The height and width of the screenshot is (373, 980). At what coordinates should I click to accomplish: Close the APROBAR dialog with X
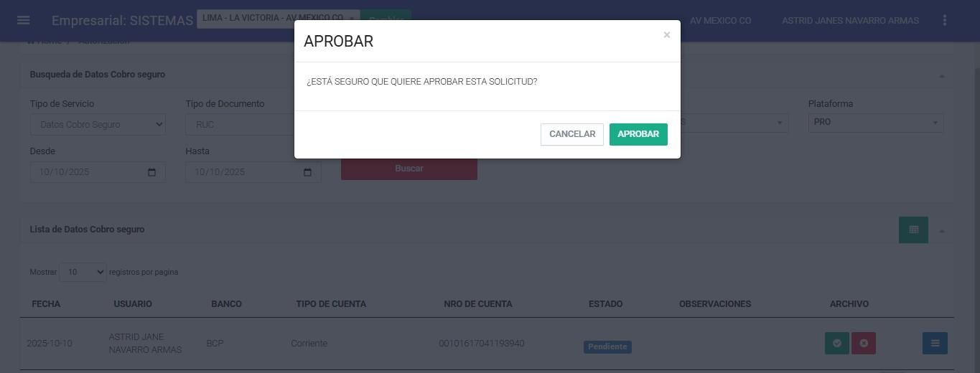pyautogui.click(x=666, y=35)
